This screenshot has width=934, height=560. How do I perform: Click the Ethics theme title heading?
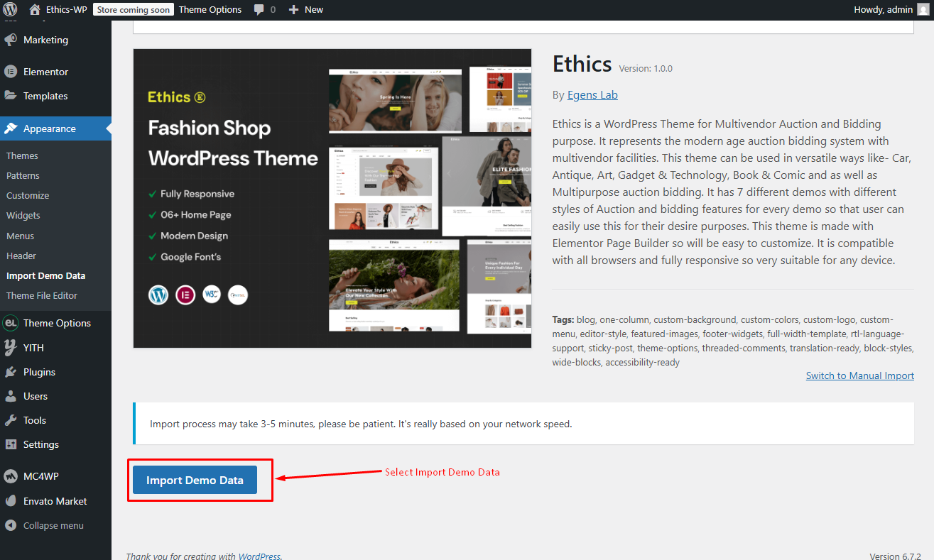582,64
